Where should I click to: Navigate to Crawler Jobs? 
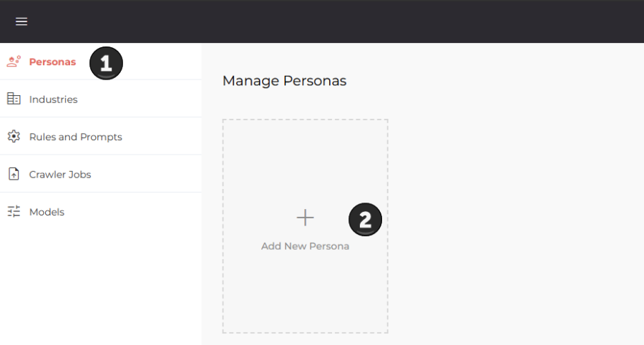click(x=60, y=175)
